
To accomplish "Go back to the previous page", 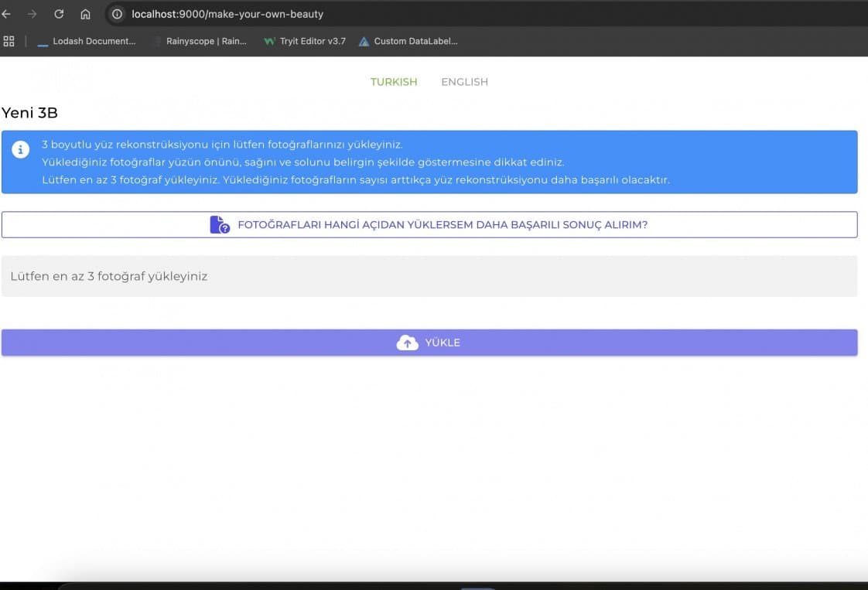I will [x=6, y=14].
